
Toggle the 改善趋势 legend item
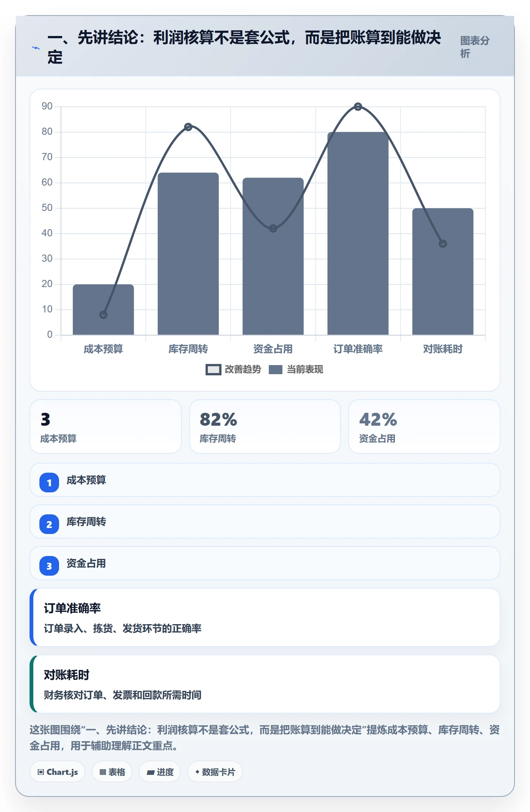coord(233,369)
